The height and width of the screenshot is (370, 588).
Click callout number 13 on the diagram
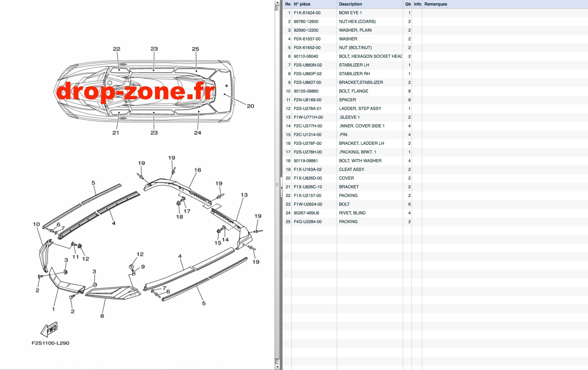(x=244, y=195)
